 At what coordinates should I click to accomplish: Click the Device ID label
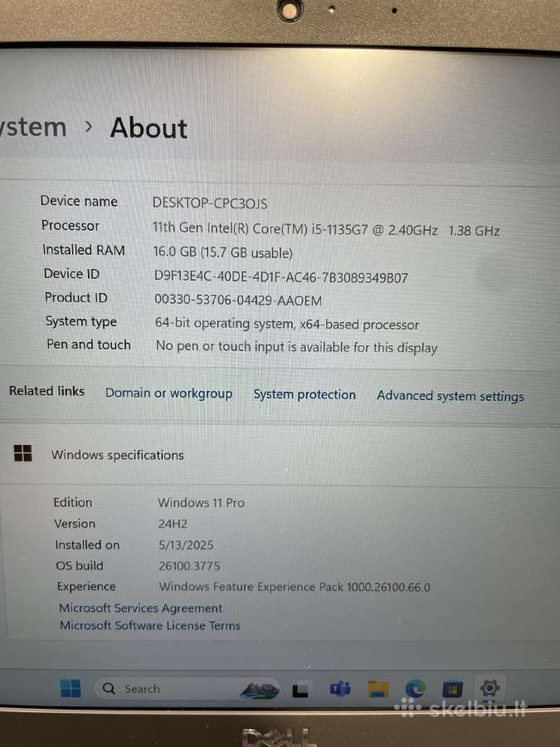pos(71,273)
